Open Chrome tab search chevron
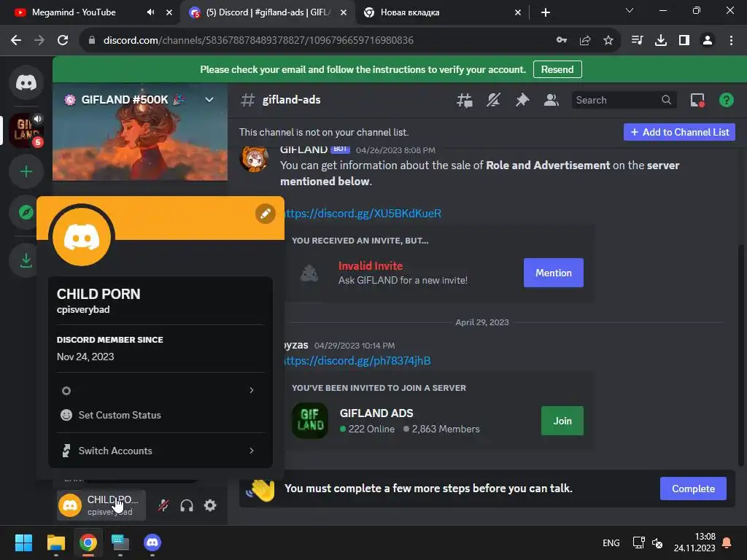 [x=630, y=10]
